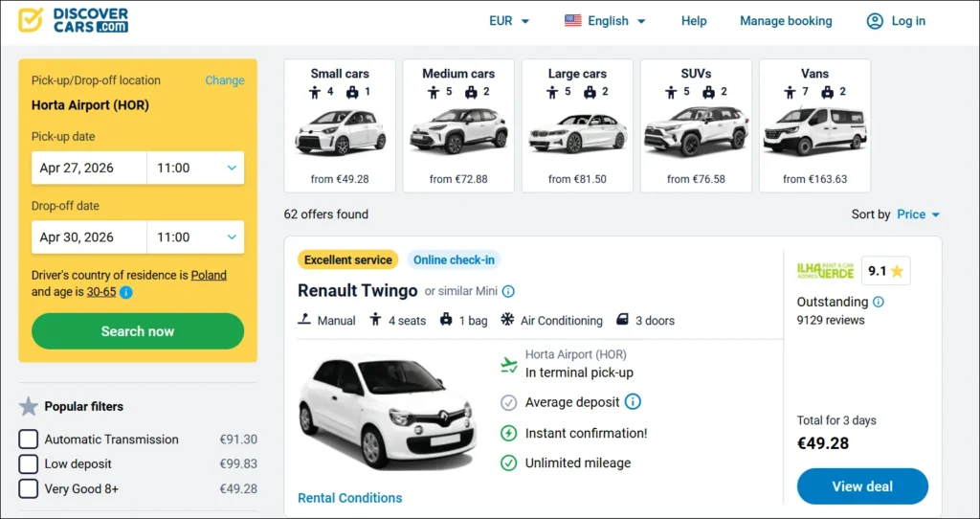Click the €49.28 total price
Screen dimensions: 980x519
tap(823, 443)
